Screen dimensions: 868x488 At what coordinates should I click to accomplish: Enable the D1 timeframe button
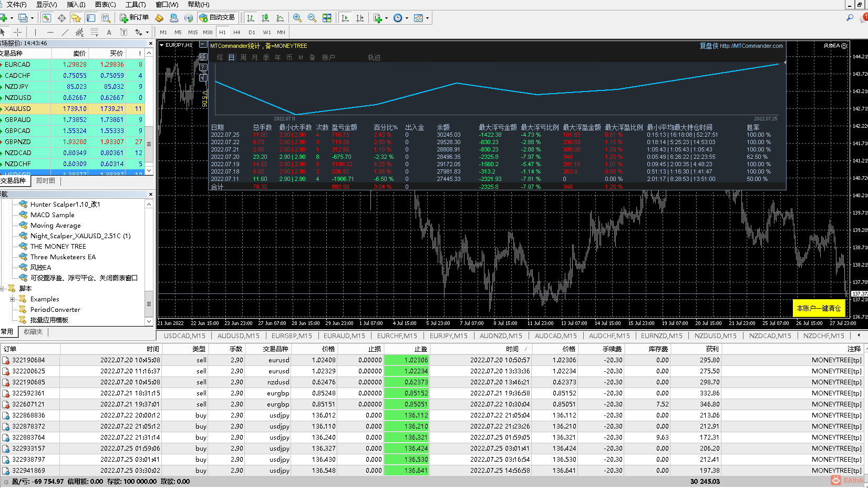point(252,32)
